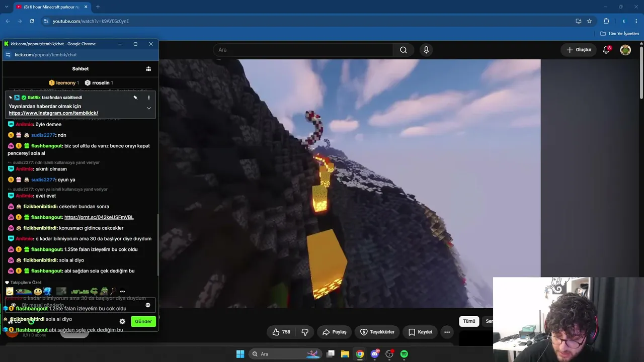Open YouTube notifications bell

coord(606,50)
